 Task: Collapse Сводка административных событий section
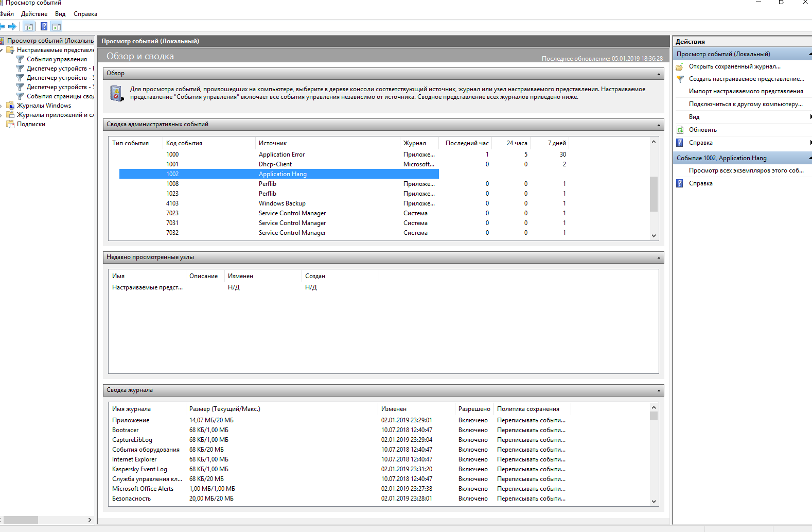(659, 125)
